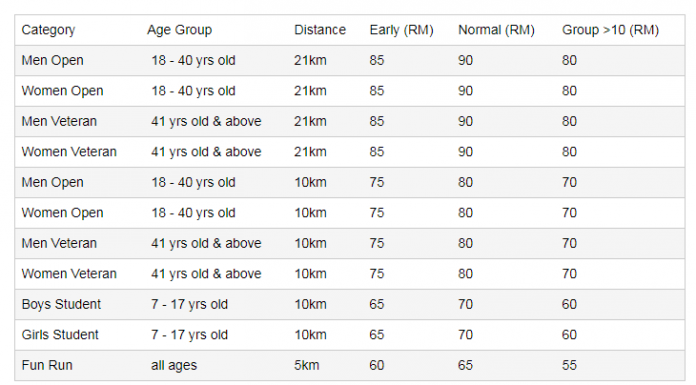This screenshot has height=385, width=696.
Task: Select Fun Run's early price 60
Action: point(376,365)
